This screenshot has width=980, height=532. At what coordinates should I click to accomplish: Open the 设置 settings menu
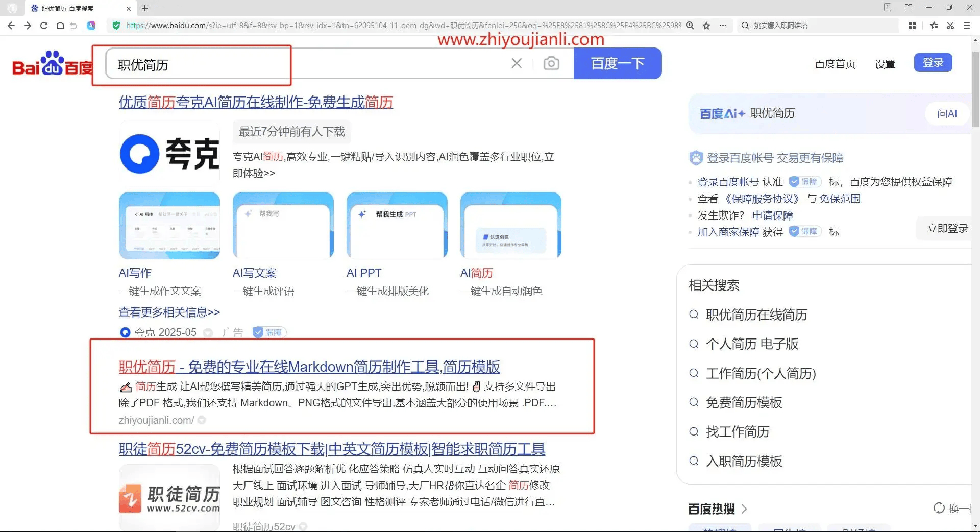pyautogui.click(x=885, y=64)
